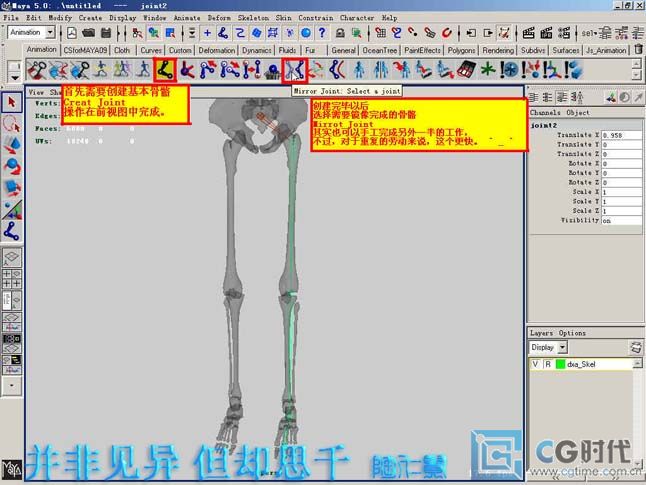Click the IPR render clapper icon

point(546,33)
